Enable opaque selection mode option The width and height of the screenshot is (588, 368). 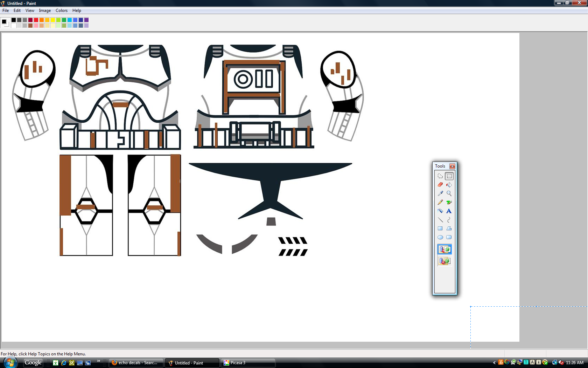(x=444, y=250)
